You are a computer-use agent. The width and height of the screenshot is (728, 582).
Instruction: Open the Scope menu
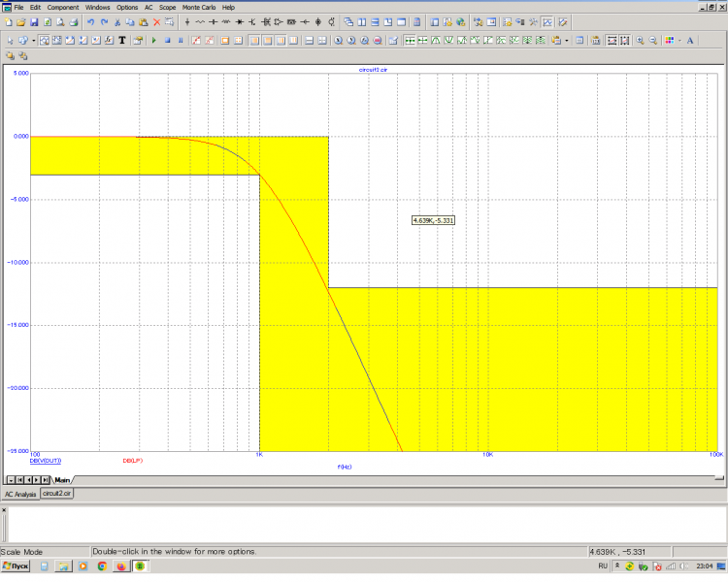[167, 7]
